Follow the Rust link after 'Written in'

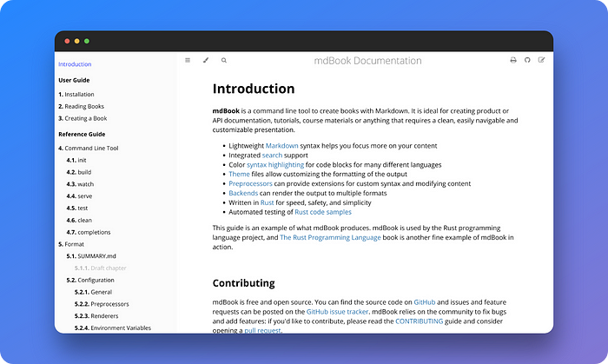[268, 202]
